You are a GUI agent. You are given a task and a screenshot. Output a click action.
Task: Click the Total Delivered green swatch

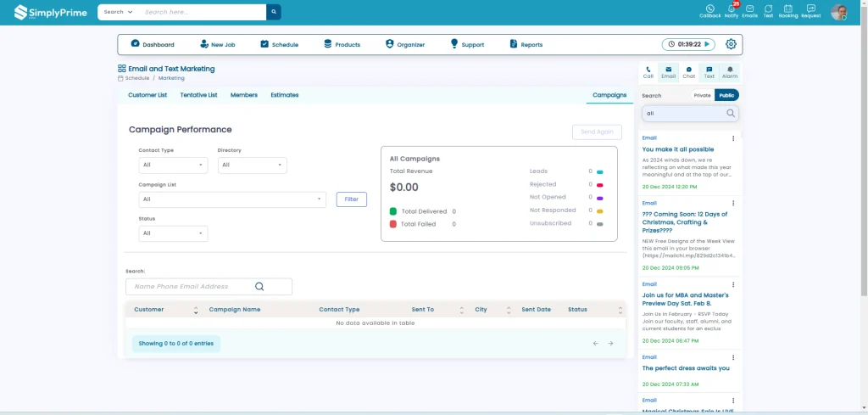[393, 211]
